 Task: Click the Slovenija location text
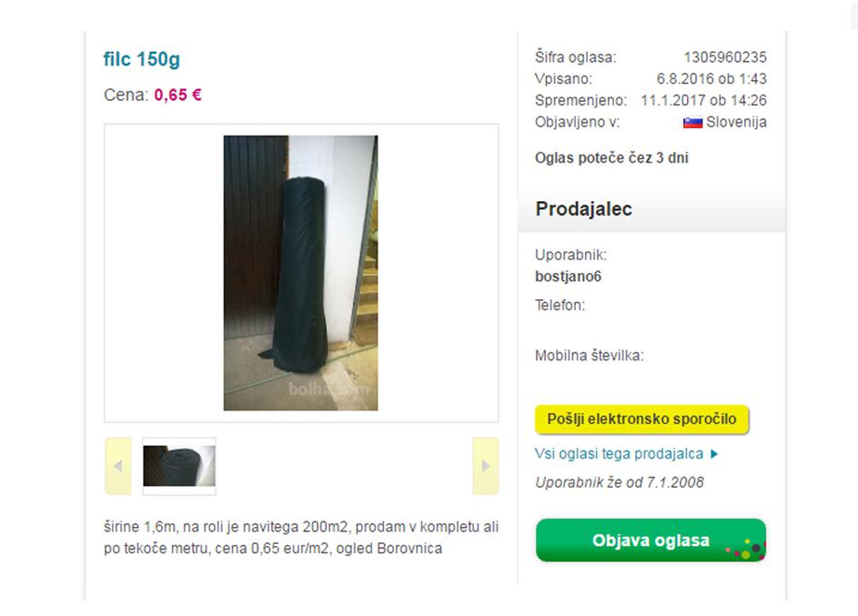click(736, 122)
